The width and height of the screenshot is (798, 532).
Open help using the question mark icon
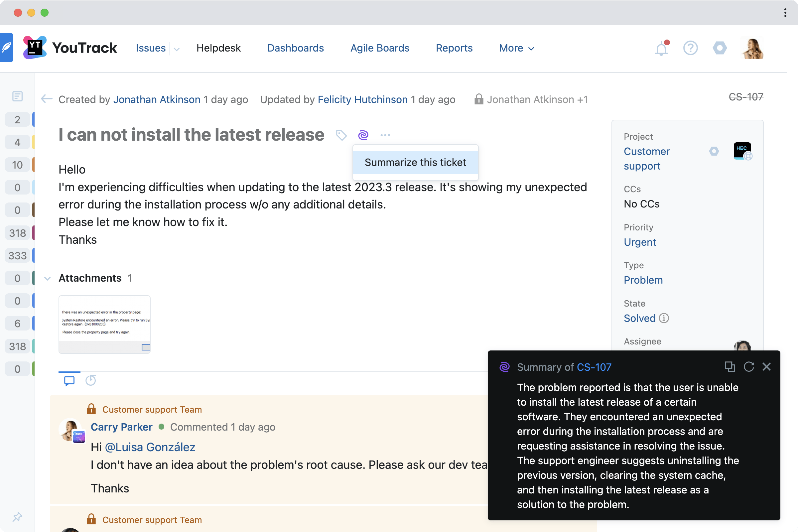pos(691,48)
